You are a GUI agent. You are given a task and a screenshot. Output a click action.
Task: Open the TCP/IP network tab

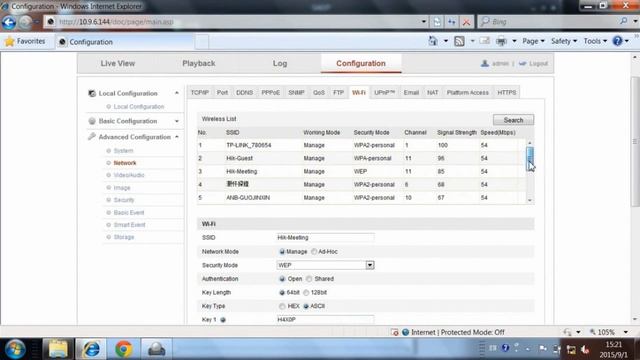[200, 93]
